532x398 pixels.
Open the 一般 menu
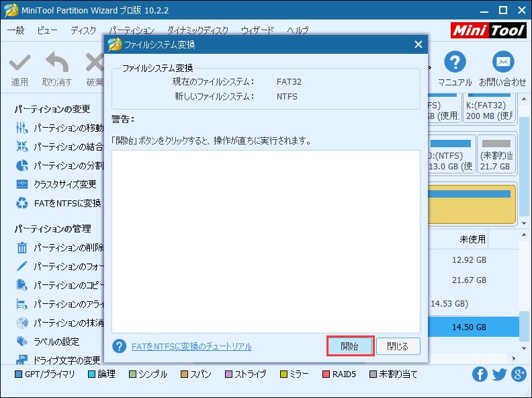coord(15,31)
